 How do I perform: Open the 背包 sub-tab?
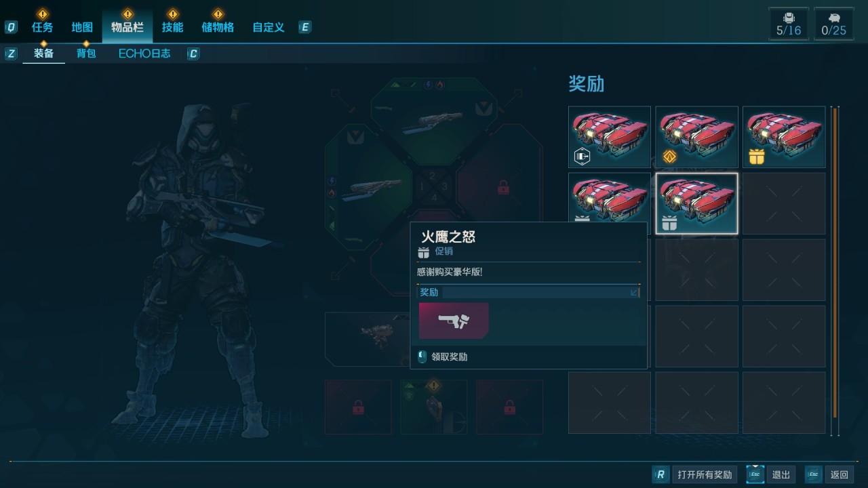(86, 54)
